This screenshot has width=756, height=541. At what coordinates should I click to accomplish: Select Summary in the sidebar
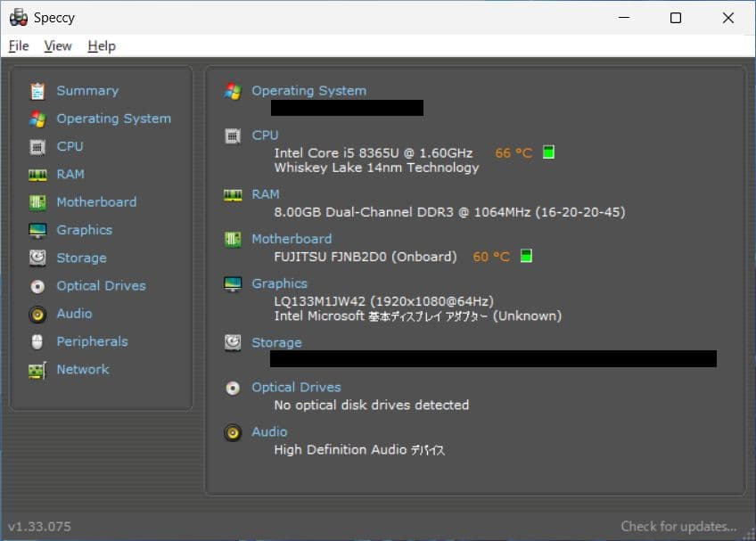point(87,91)
